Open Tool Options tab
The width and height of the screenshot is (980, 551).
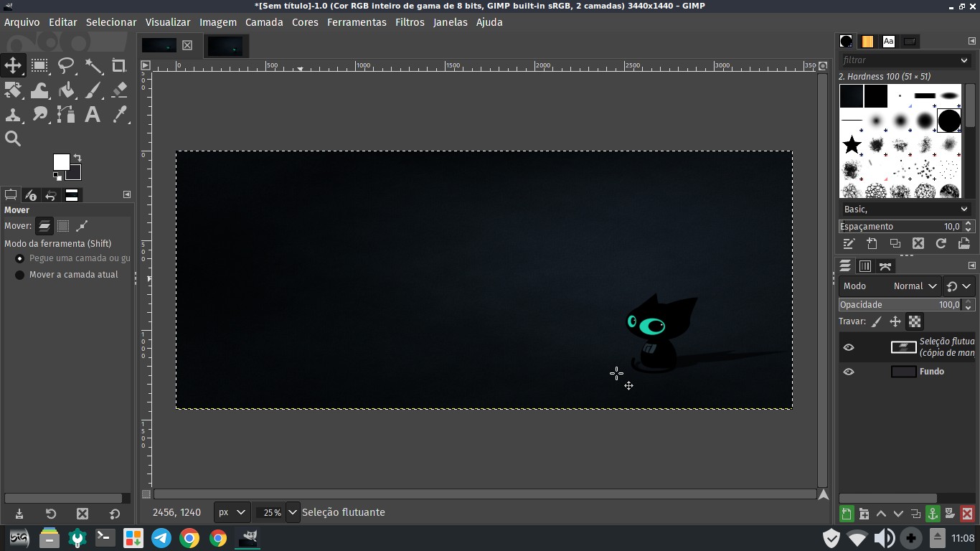tap(11, 195)
